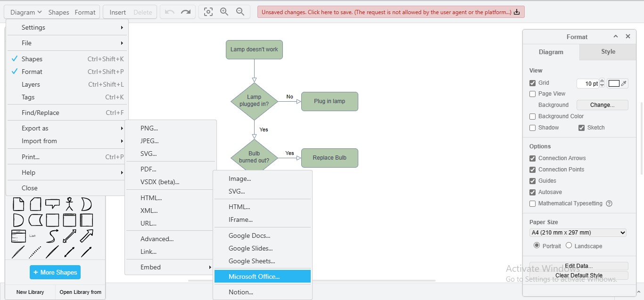Turn off the Sketch checkbox
The image size is (644, 300).
pyautogui.click(x=582, y=128)
